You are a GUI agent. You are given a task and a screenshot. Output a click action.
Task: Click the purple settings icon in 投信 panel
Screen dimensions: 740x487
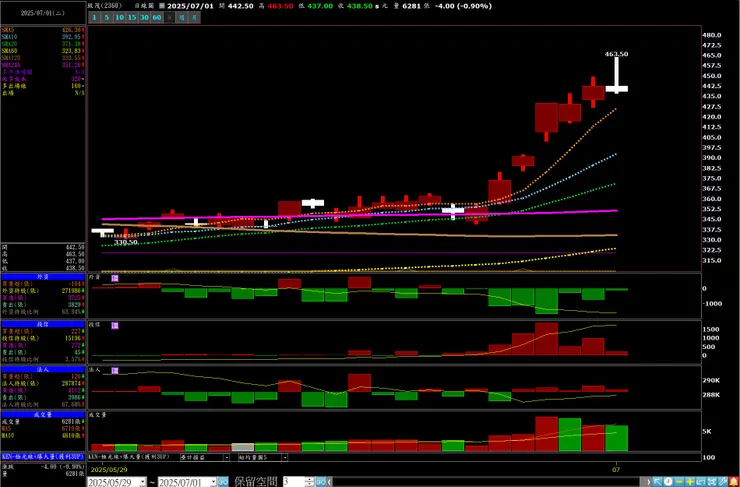pos(115,326)
